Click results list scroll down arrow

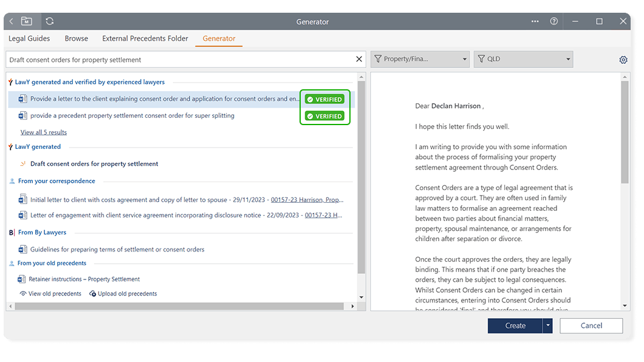pos(361,297)
